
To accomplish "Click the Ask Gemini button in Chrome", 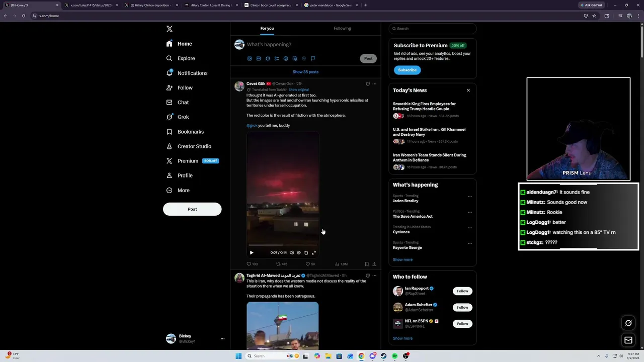I will (591, 5).
